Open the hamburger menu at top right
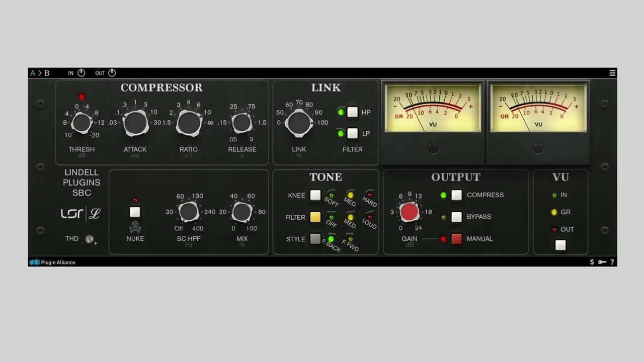Screen dimensions: 644x362 (x=612, y=73)
